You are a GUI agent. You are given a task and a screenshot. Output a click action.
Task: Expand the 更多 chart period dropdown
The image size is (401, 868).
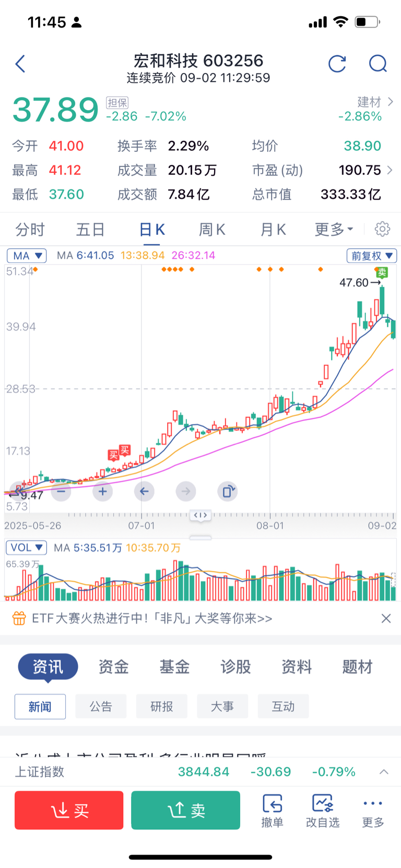pyautogui.click(x=334, y=229)
